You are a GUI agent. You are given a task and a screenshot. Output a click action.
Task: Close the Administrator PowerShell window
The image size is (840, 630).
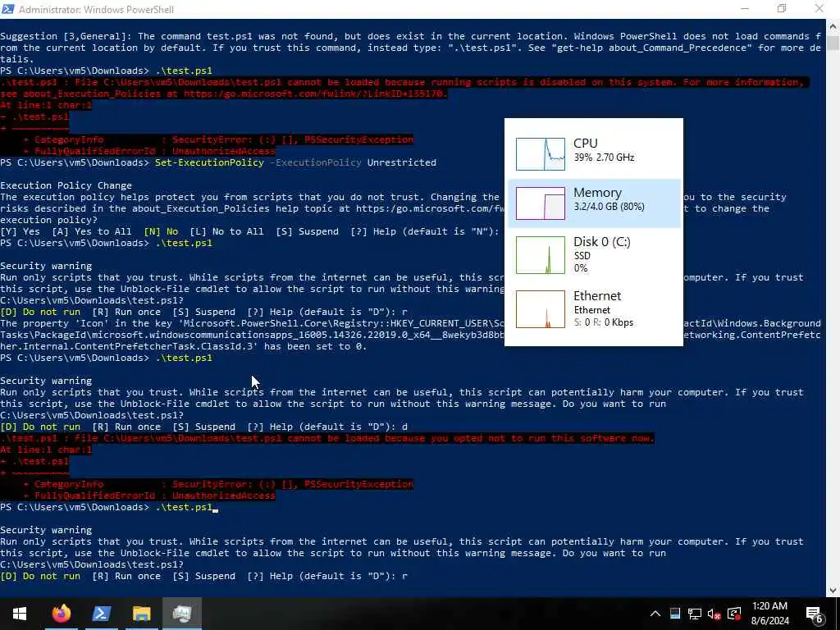pyautogui.click(x=819, y=9)
